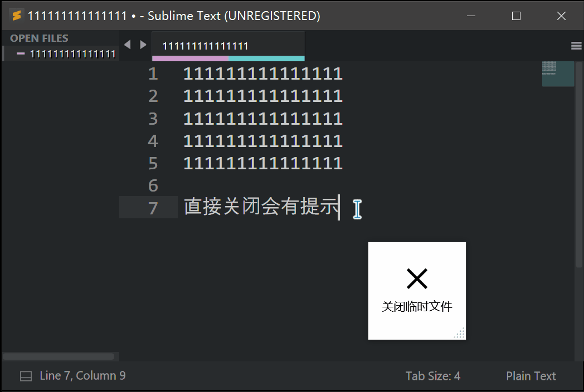Click the sidebar horizontal scrollbar
Image resolution: width=584 pixels, height=392 pixels.
pos(59,356)
